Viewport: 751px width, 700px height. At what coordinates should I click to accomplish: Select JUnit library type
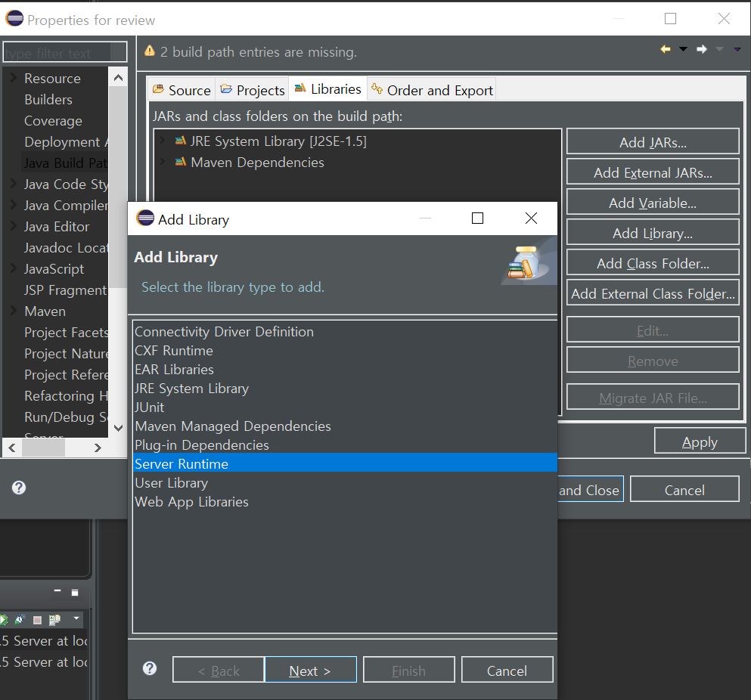tap(345, 407)
